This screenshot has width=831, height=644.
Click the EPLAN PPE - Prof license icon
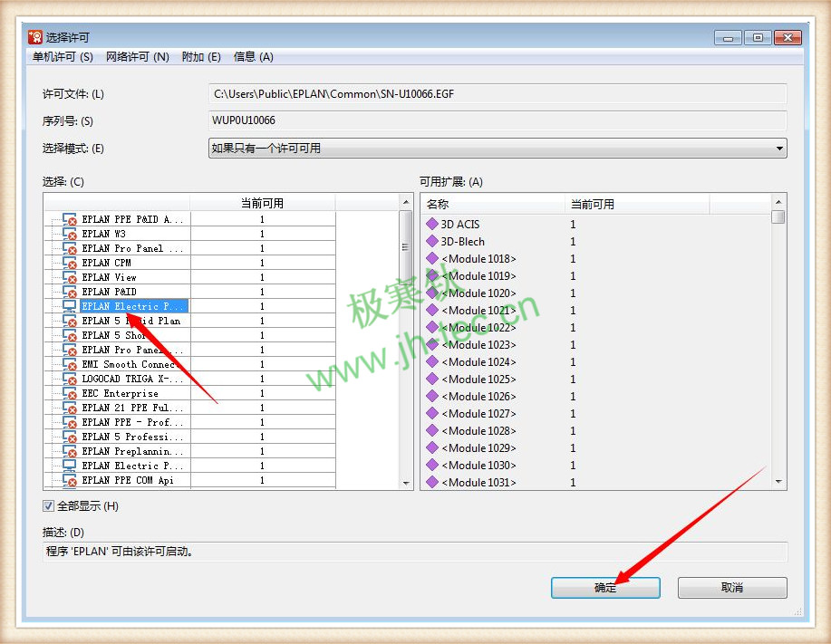click(x=70, y=422)
